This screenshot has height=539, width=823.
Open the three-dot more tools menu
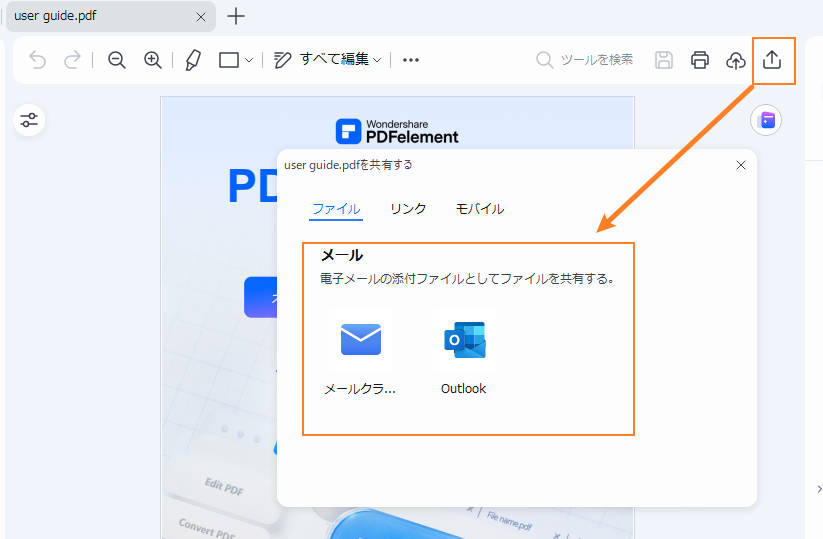coord(410,60)
